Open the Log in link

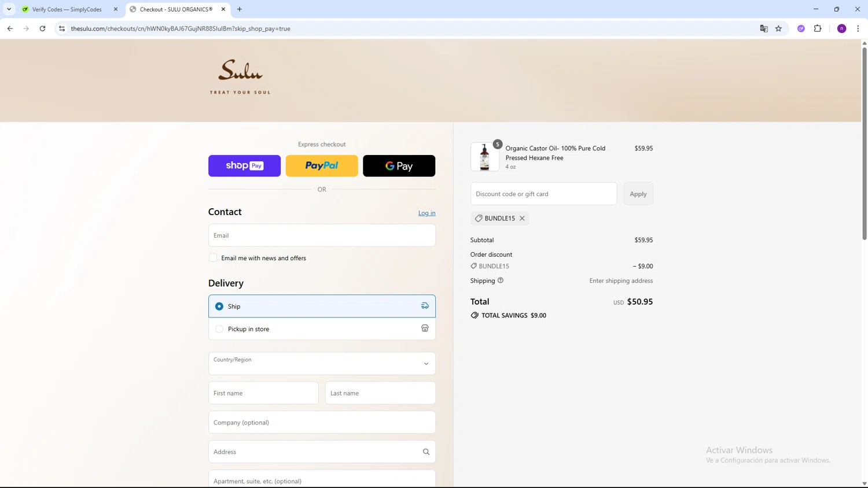(x=426, y=213)
